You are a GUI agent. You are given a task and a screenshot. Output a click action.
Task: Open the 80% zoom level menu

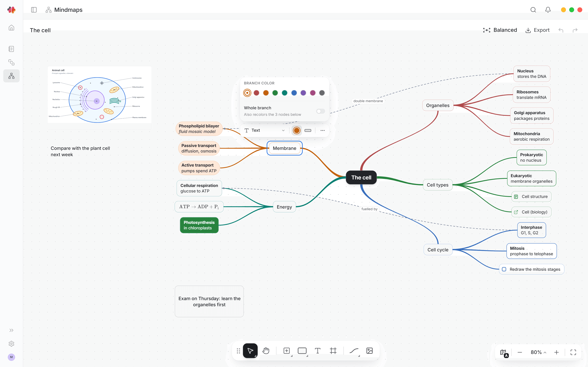pos(538,352)
